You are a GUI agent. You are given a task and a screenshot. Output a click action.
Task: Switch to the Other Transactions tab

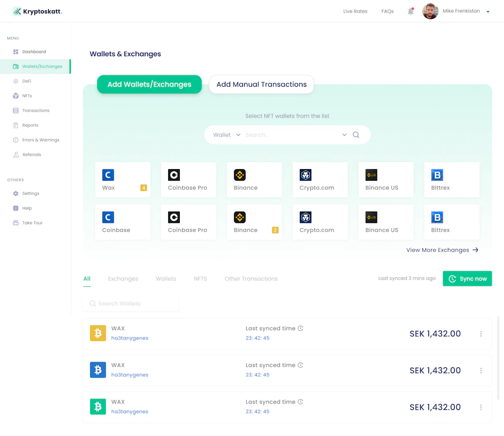point(251,279)
